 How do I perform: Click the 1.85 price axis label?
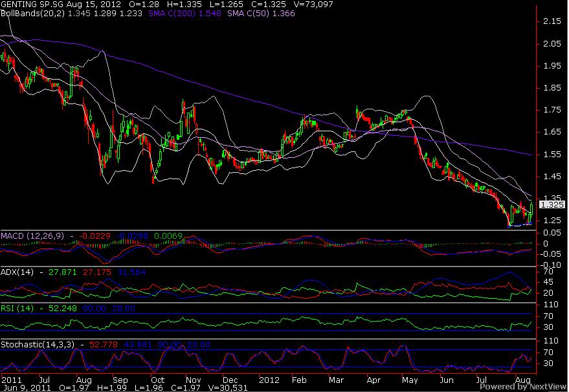(552, 88)
